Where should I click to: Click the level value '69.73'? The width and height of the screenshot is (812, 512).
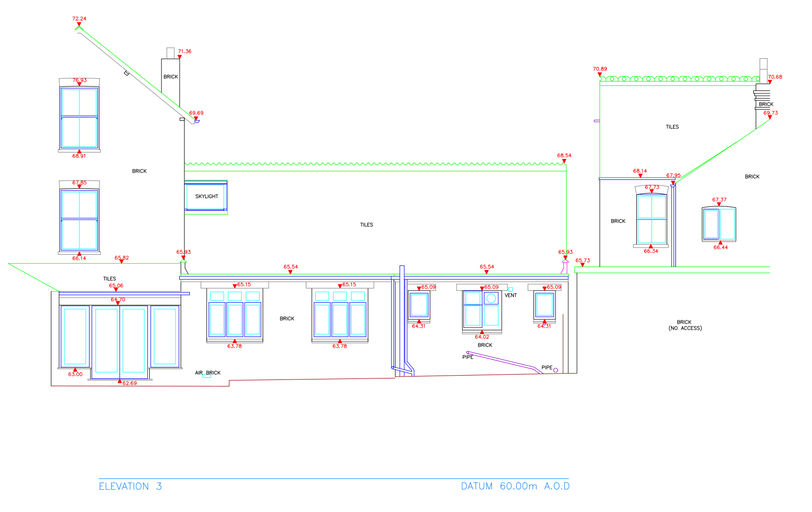tap(771, 113)
